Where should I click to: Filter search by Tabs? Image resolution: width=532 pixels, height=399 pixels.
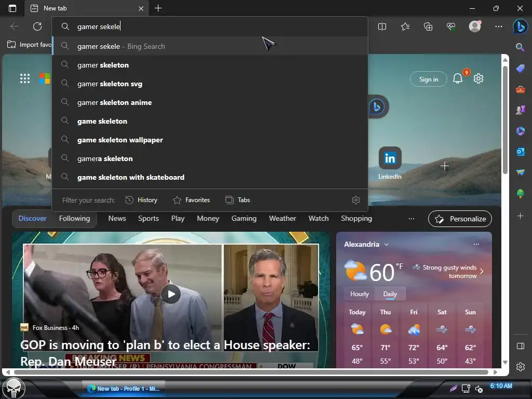tap(238, 200)
